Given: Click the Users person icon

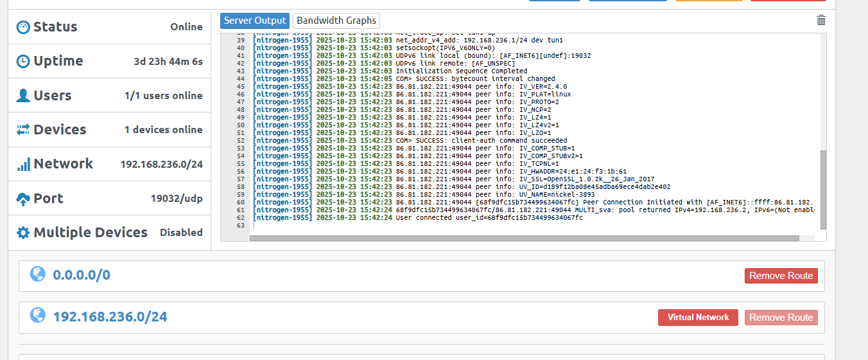Looking at the screenshot, I should (x=23, y=96).
